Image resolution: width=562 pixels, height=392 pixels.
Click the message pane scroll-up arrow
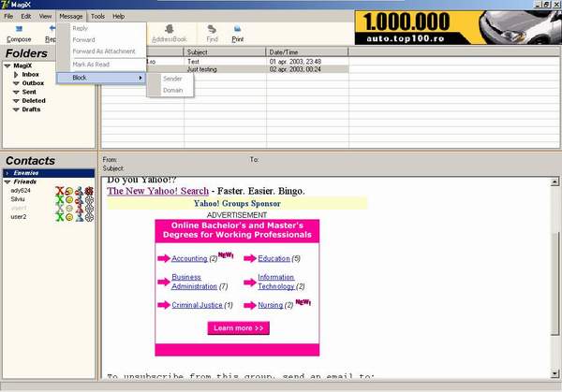[555, 181]
